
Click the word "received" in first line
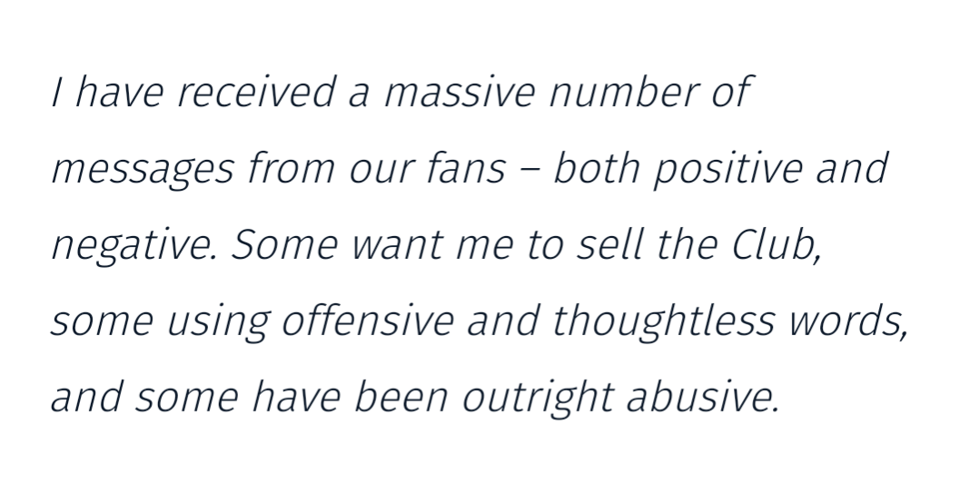256,92
